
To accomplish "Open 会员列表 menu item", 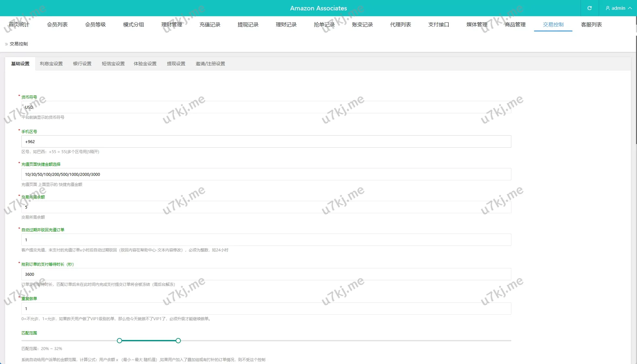I will (57, 25).
